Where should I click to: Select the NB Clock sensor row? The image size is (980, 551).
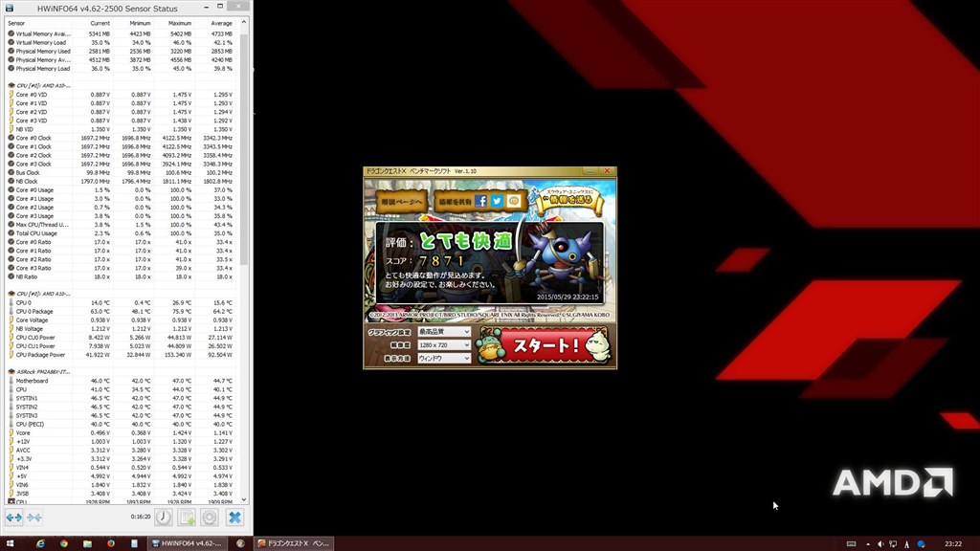pyautogui.click(x=121, y=181)
